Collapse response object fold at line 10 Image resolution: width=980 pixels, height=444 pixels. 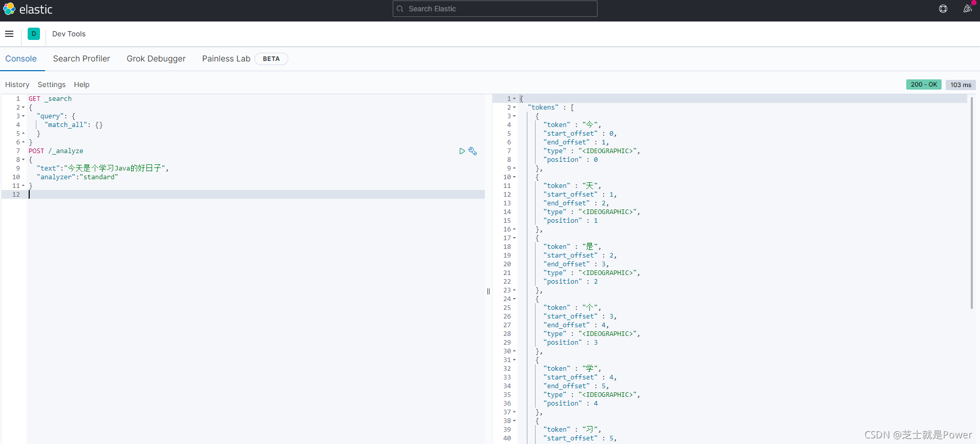(514, 177)
